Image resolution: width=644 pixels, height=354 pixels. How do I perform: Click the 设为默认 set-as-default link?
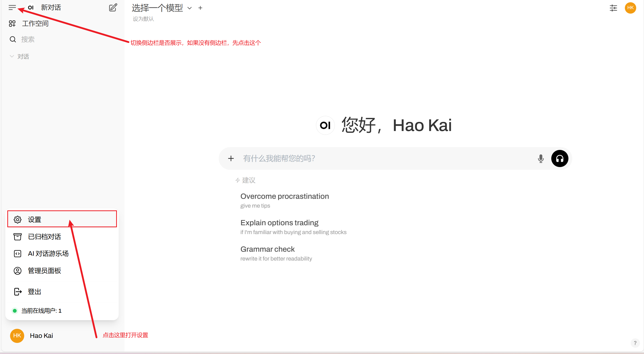143,19
